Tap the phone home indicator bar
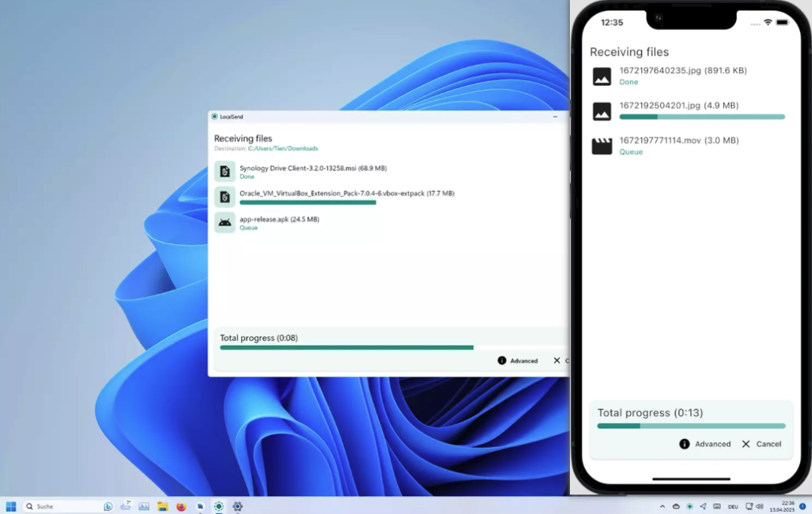This screenshot has width=812, height=514. (x=692, y=479)
